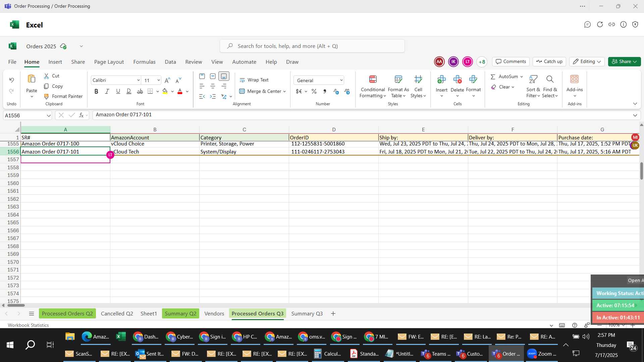The image size is (644, 362).
Task: Apply comma style number format
Action: click(325, 91)
